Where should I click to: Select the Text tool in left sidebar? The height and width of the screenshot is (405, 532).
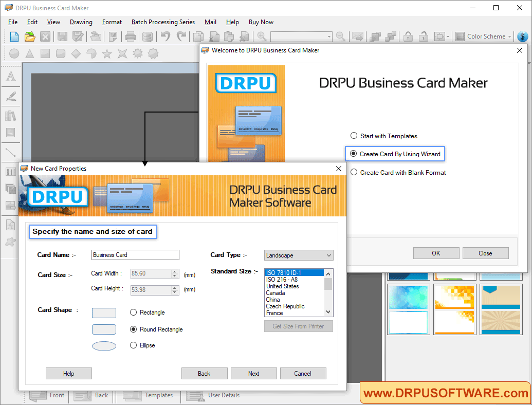[x=11, y=76]
